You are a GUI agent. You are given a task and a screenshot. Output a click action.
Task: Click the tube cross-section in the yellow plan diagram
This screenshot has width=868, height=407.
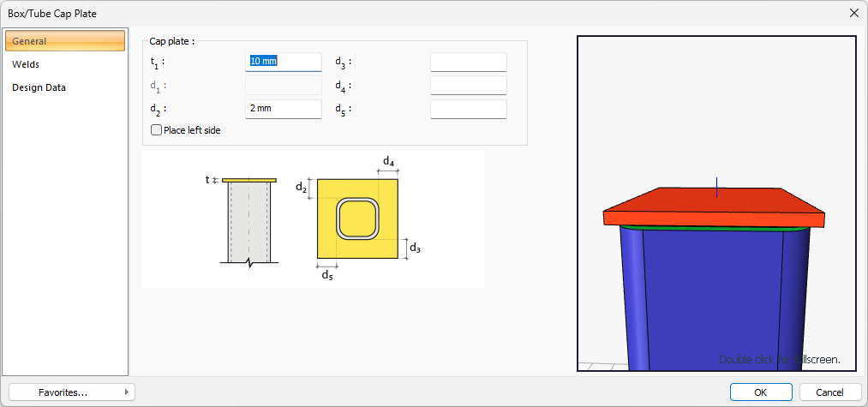click(x=357, y=218)
